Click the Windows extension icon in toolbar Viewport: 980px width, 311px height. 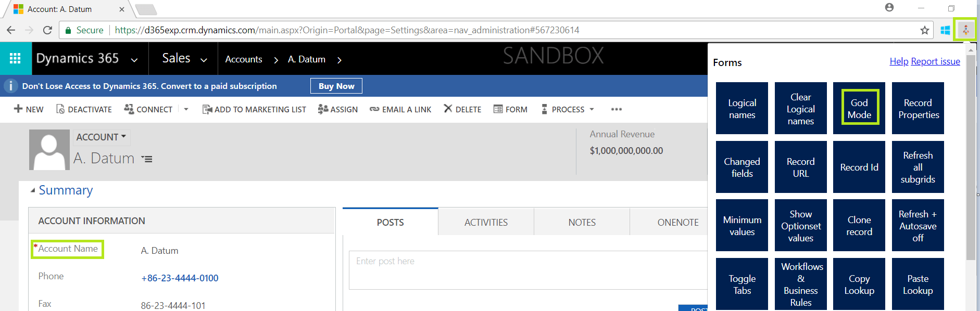(x=945, y=30)
